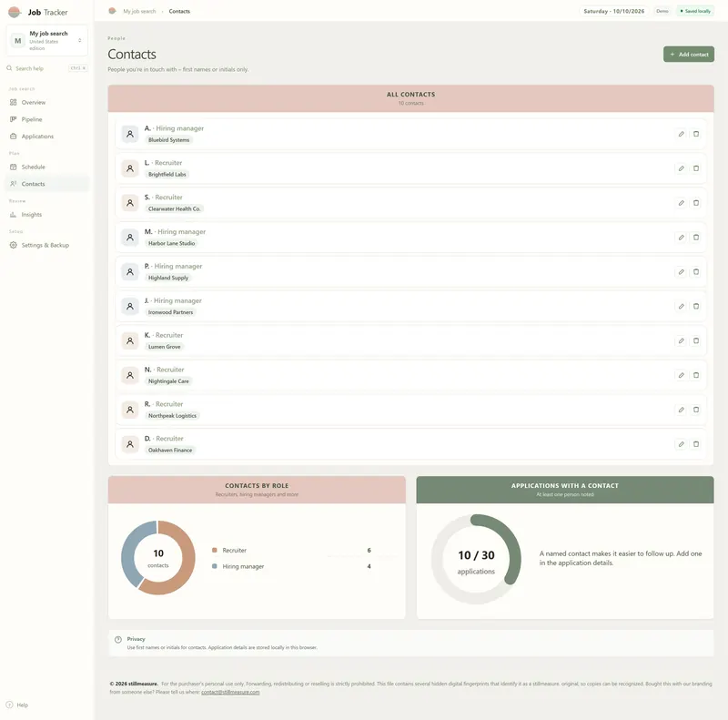Edit contact K. at Lumen Grove
The width and height of the screenshot is (728, 720).
(681, 341)
